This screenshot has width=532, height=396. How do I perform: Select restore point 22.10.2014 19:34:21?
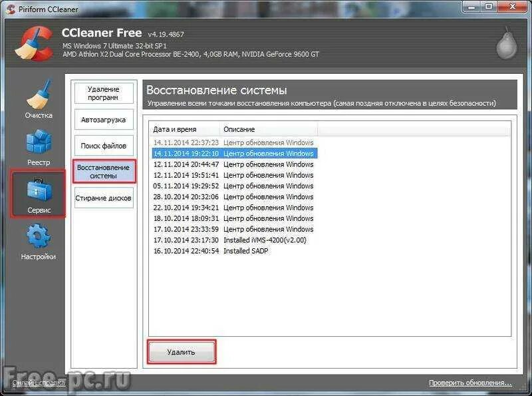coord(235,208)
